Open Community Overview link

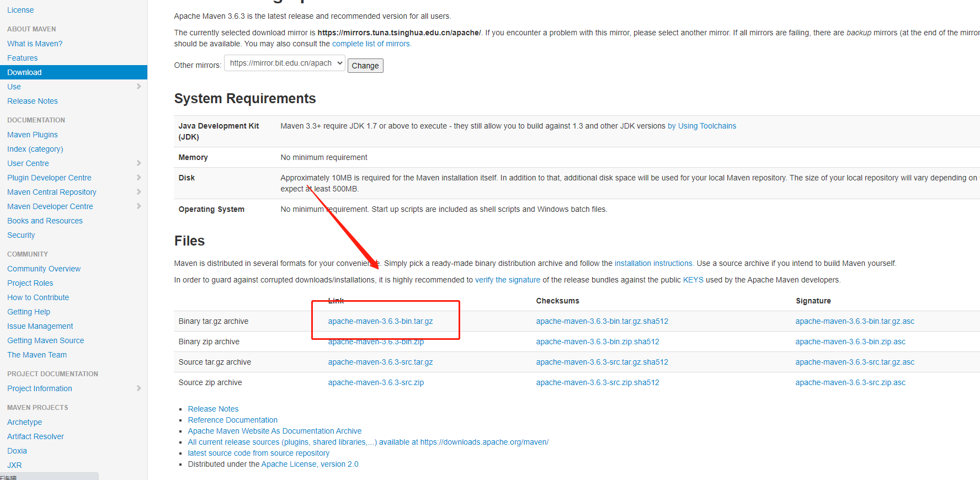[44, 269]
